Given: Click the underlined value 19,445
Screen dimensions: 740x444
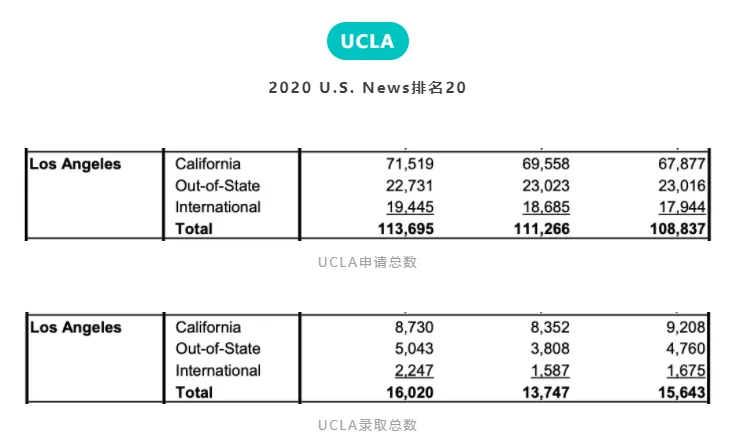Looking at the screenshot, I should click(x=409, y=207).
